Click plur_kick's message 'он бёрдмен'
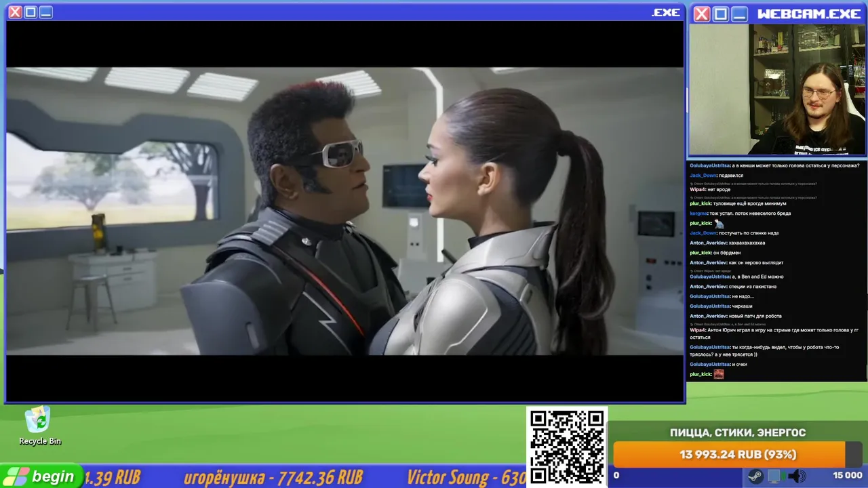The height and width of the screenshot is (488, 868). point(715,253)
